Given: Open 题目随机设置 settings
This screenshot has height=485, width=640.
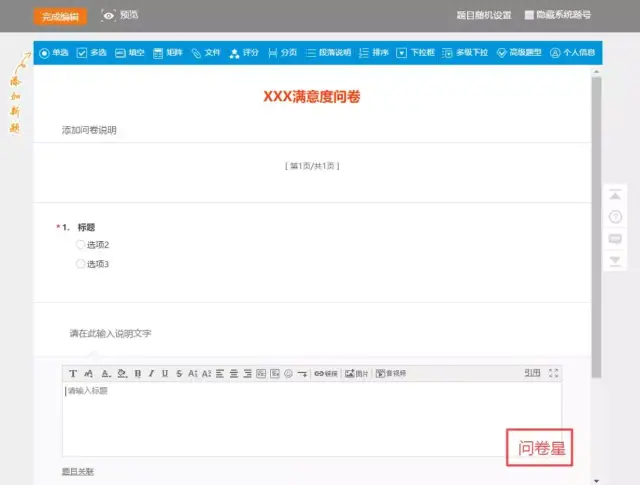Looking at the screenshot, I should [x=484, y=16].
